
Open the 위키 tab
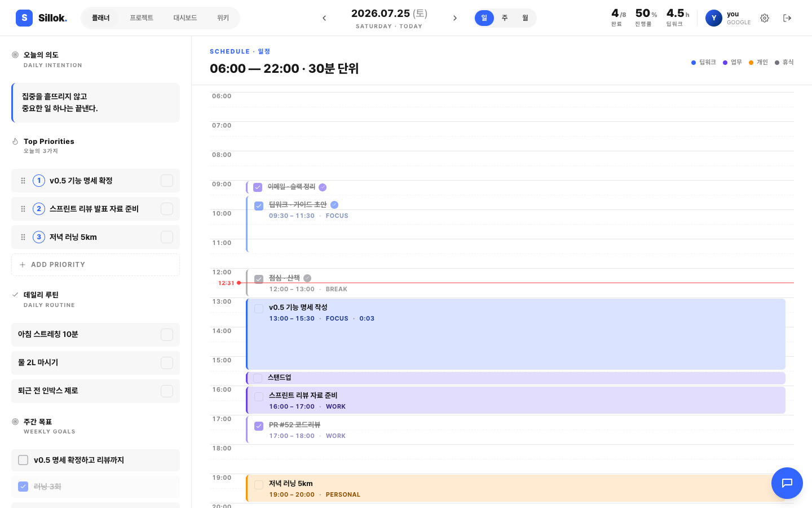223,18
